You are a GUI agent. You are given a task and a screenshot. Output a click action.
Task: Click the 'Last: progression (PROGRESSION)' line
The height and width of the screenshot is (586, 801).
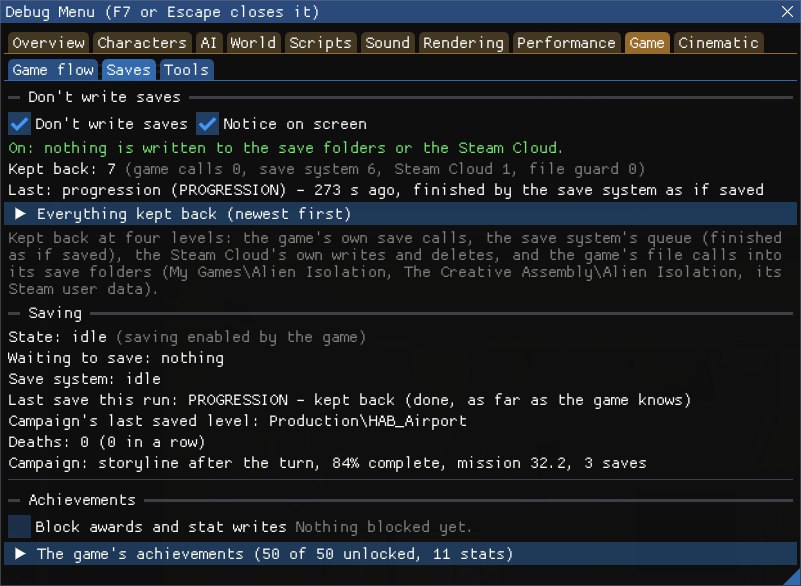386,190
